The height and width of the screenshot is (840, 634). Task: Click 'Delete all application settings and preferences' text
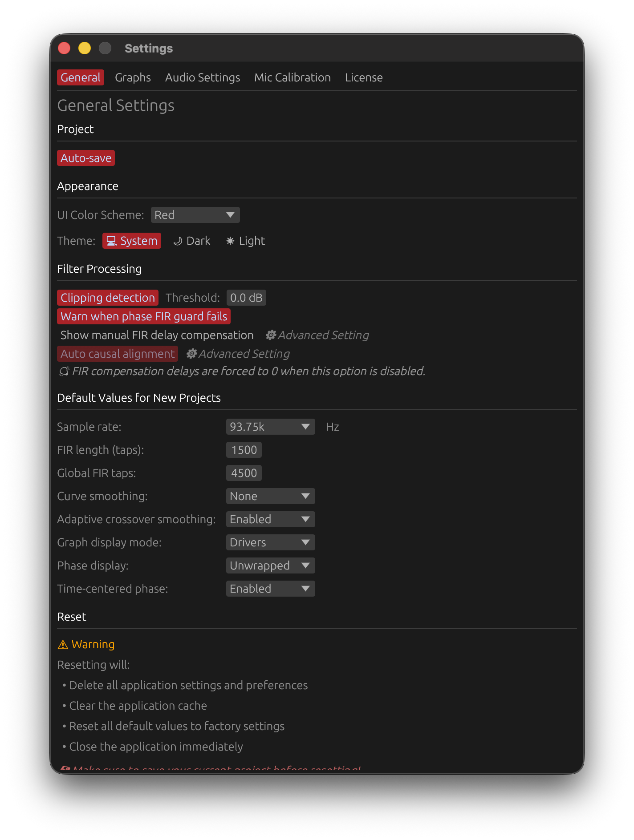188,685
